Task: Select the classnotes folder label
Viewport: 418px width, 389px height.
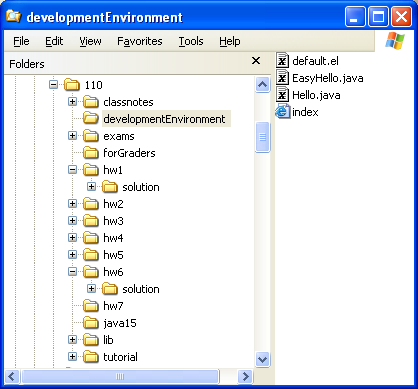Action: click(128, 102)
